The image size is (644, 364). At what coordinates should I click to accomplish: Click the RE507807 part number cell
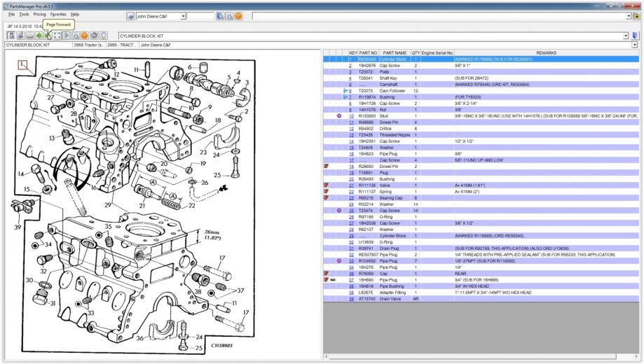[x=369, y=255]
